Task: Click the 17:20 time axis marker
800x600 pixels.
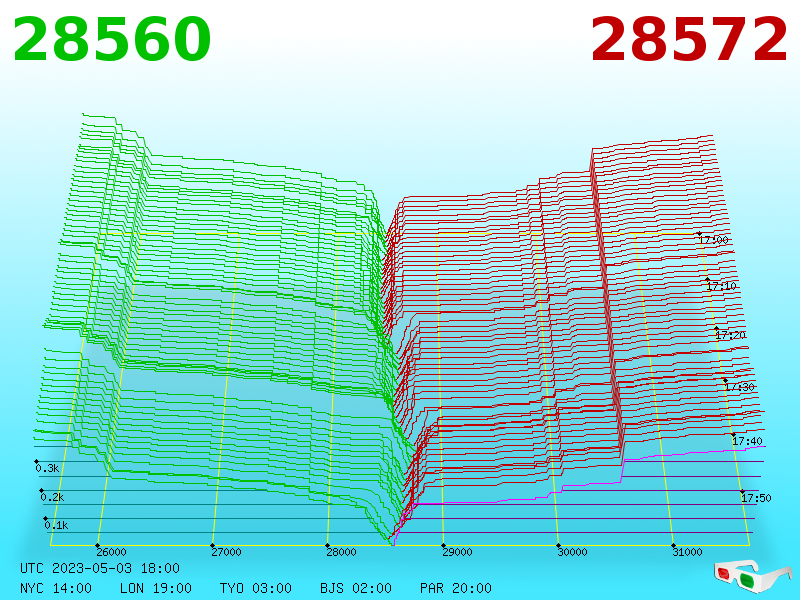Action: [x=731, y=335]
